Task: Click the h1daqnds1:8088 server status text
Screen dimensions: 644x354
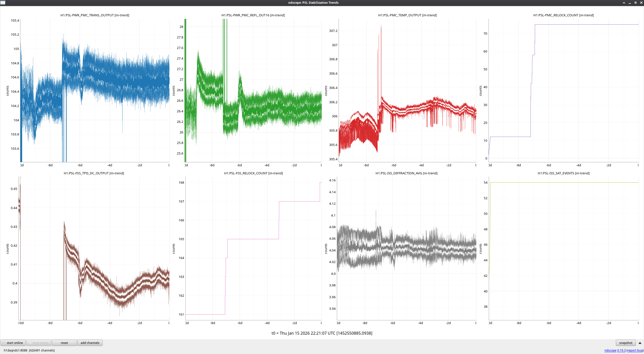Action: coord(16,350)
